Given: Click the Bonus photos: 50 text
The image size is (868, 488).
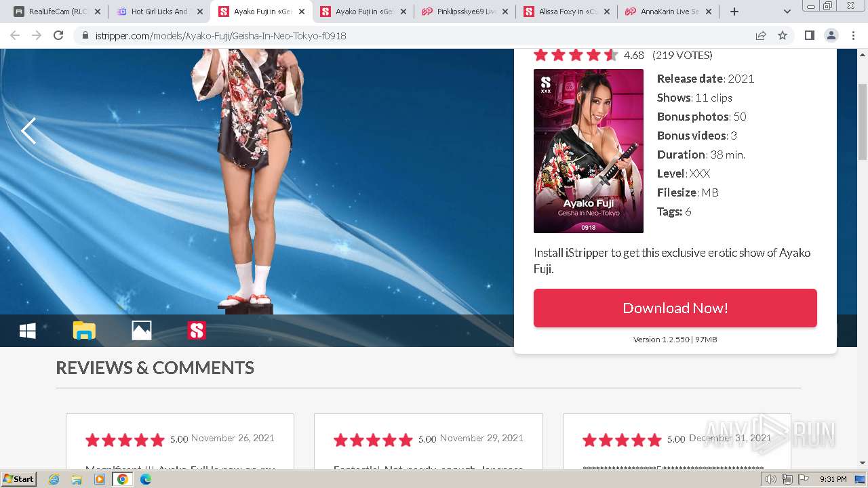Looking at the screenshot, I should [701, 117].
